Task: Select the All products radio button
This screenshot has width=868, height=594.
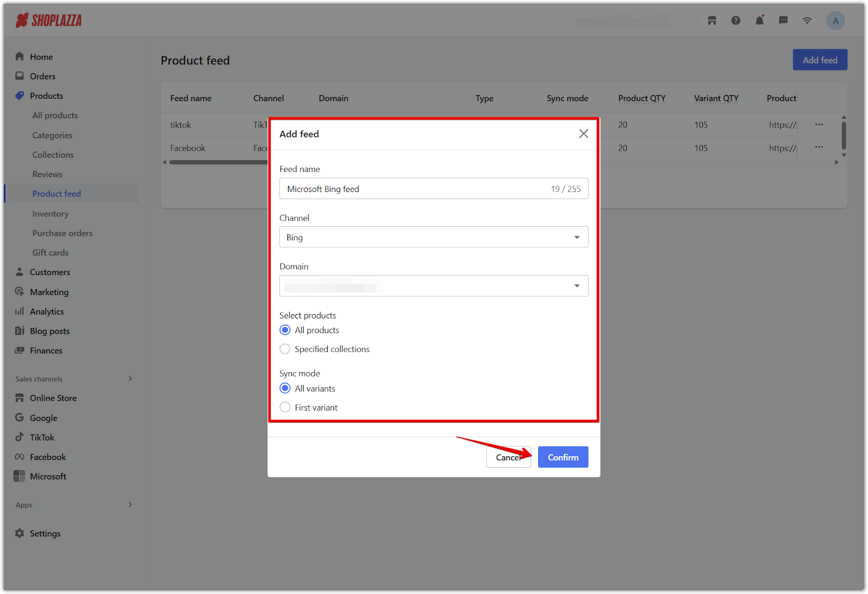Action: point(285,330)
